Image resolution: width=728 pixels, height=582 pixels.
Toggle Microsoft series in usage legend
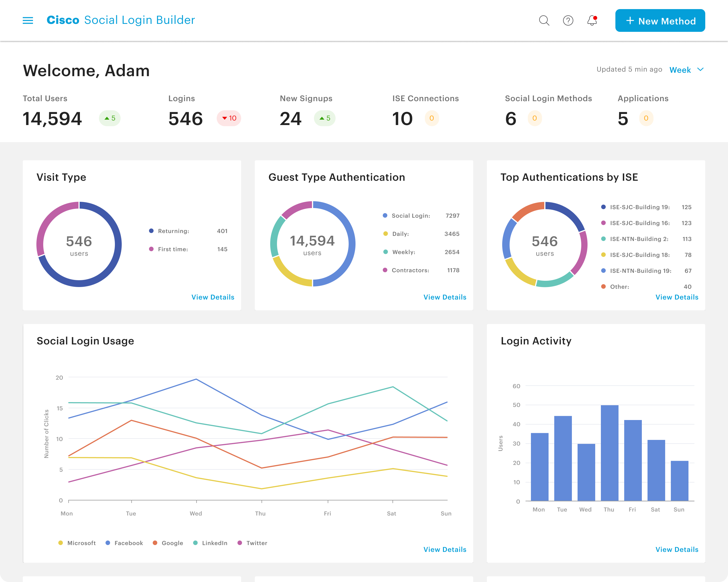[x=77, y=543]
